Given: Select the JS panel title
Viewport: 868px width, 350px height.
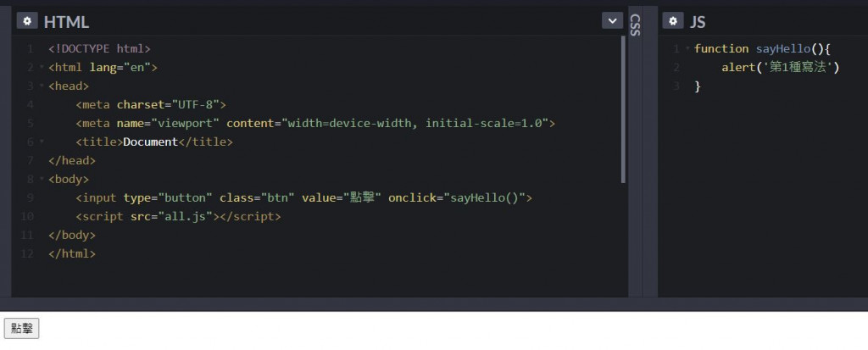Looking at the screenshot, I should pyautogui.click(x=698, y=21).
